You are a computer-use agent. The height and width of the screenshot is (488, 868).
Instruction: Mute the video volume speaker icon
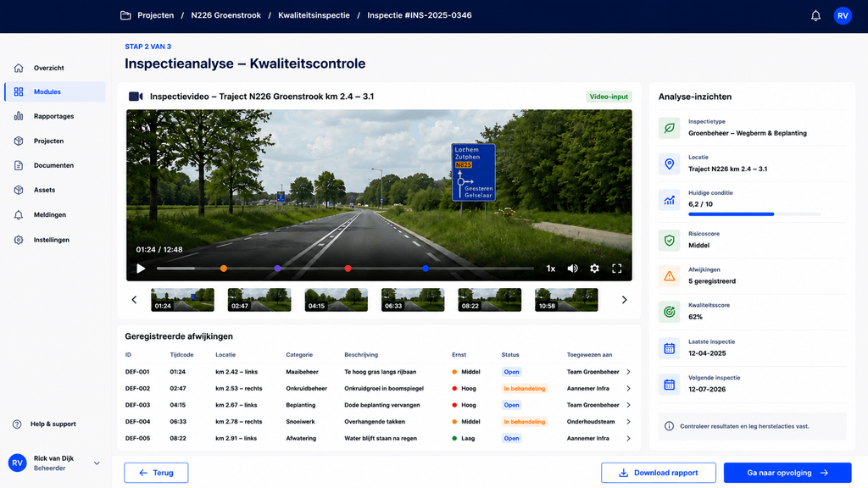click(572, 269)
